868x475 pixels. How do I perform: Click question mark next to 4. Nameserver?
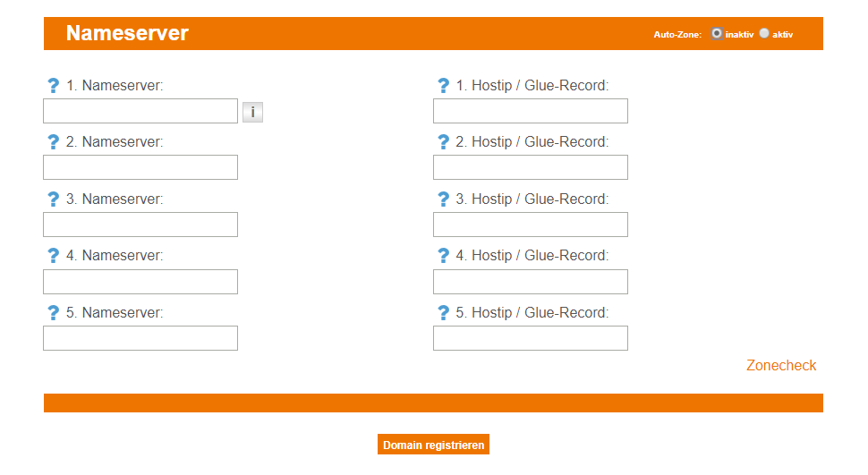(x=53, y=256)
